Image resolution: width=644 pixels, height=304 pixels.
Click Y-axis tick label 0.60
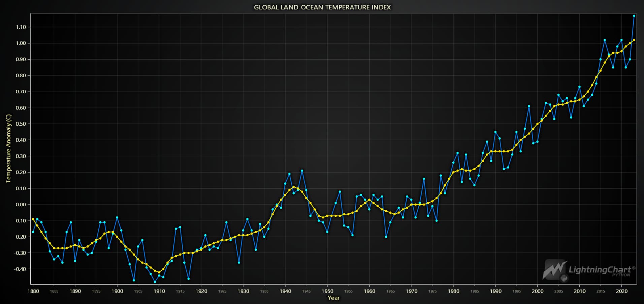(21, 108)
